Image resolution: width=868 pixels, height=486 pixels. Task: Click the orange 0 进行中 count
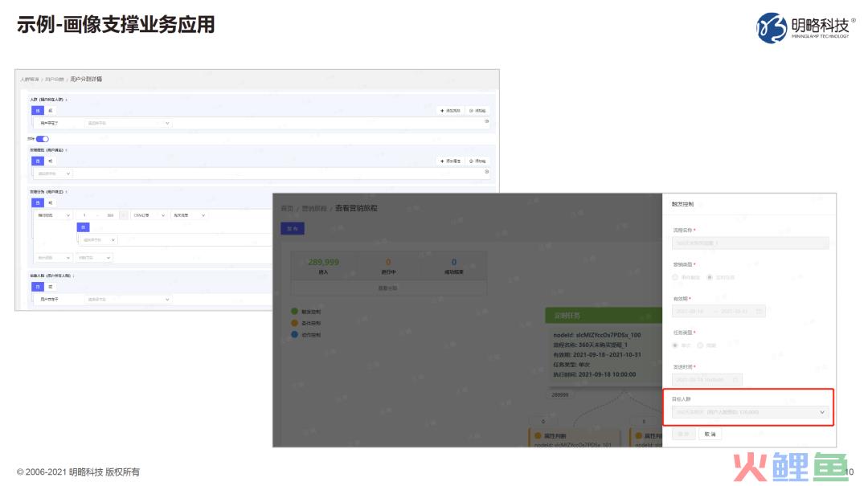pyautogui.click(x=388, y=262)
